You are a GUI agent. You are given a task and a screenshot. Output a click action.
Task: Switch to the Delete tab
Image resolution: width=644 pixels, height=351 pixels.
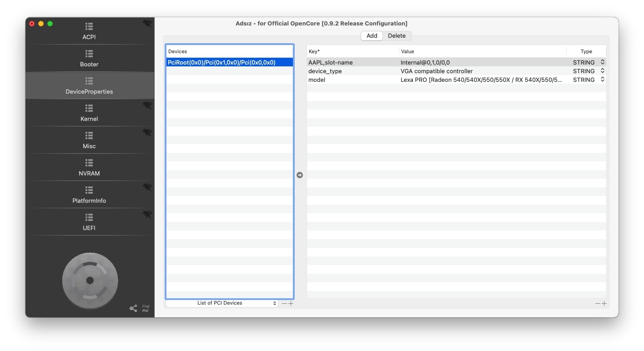[397, 36]
